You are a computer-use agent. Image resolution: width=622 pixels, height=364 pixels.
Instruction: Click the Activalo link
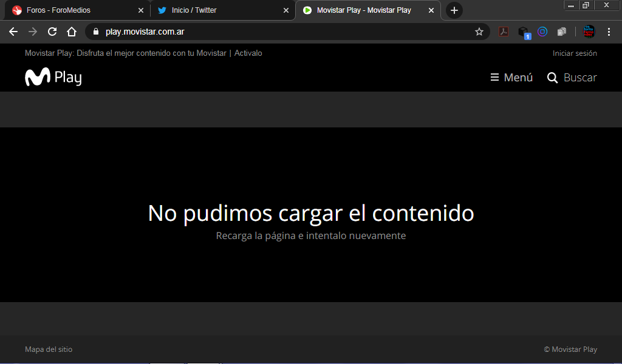pos(248,53)
